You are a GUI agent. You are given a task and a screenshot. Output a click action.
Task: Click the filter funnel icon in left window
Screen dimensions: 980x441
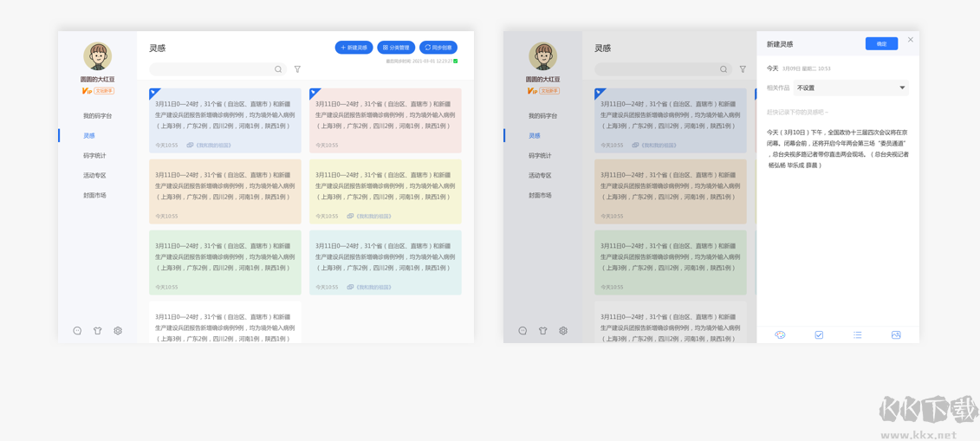click(x=297, y=69)
